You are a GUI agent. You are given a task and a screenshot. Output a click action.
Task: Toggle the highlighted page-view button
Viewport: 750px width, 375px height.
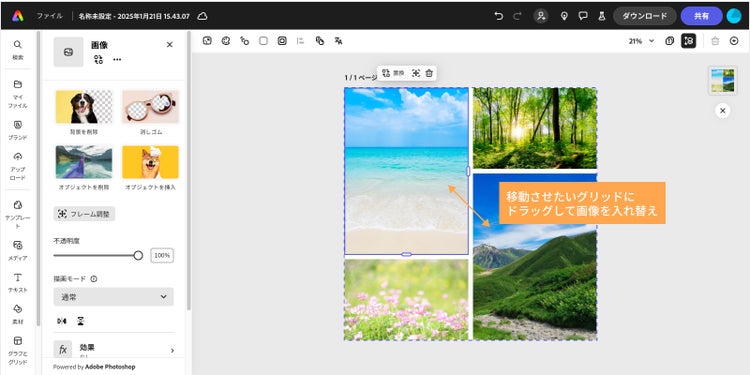tap(688, 41)
